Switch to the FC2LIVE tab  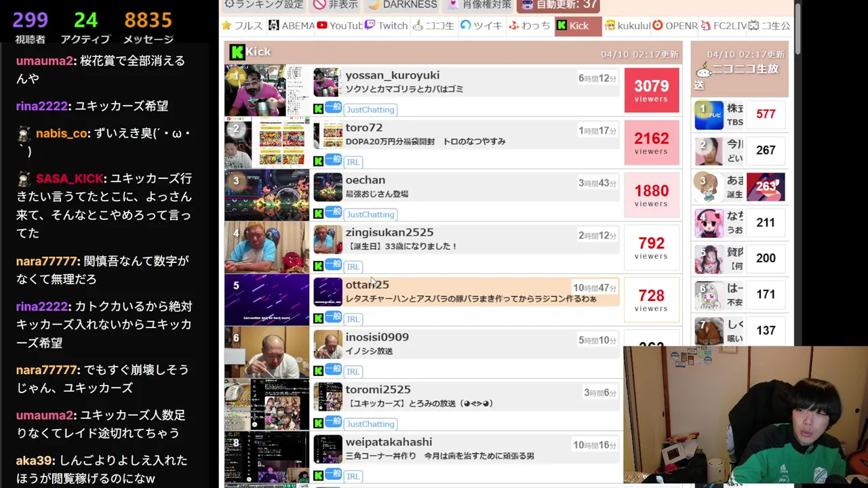(x=723, y=26)
